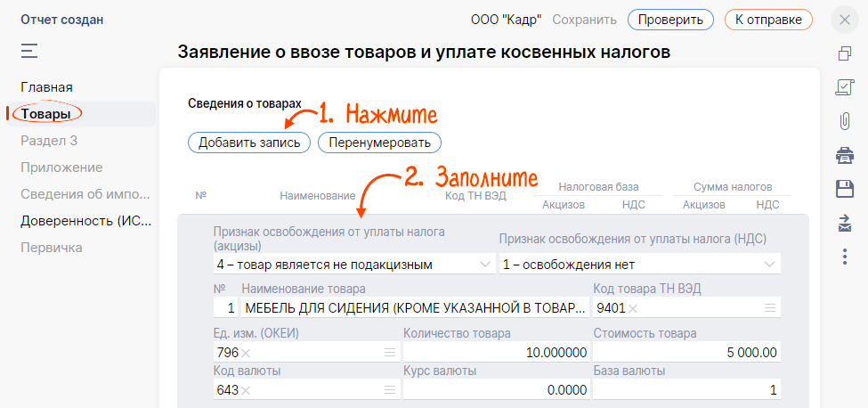Click the open in new window icon
The image size is (868, 408).
(845, 53)
